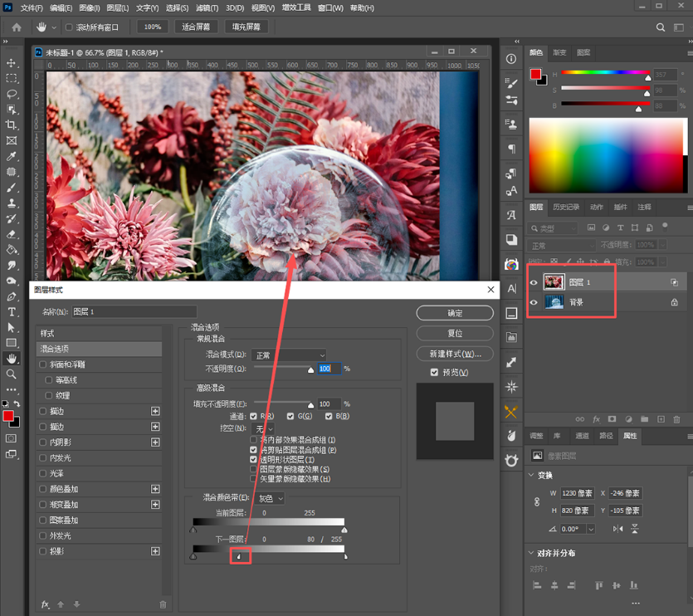
Task: Click the 名称 input field with 图层 1
Action: [x=134, y=312]
